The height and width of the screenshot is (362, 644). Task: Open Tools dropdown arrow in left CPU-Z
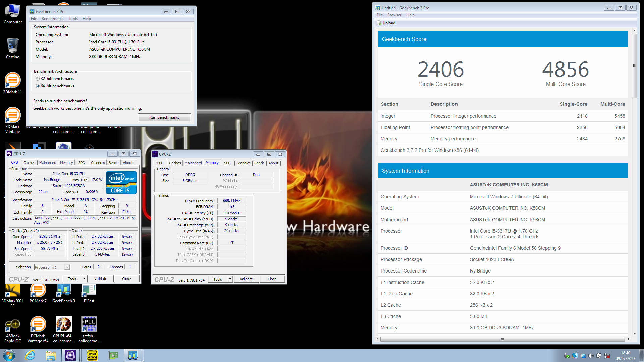click(85, 279)
